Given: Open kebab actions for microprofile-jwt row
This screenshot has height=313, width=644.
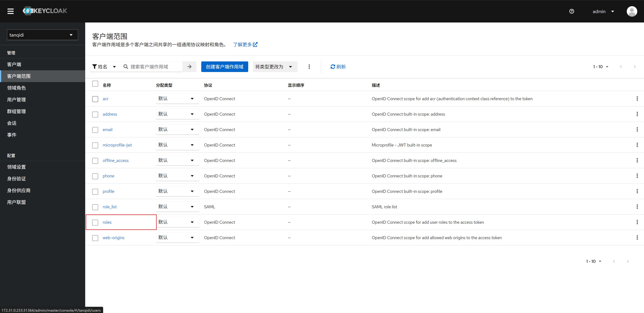Looking at the screenshot, I should [x=637, y=145].
